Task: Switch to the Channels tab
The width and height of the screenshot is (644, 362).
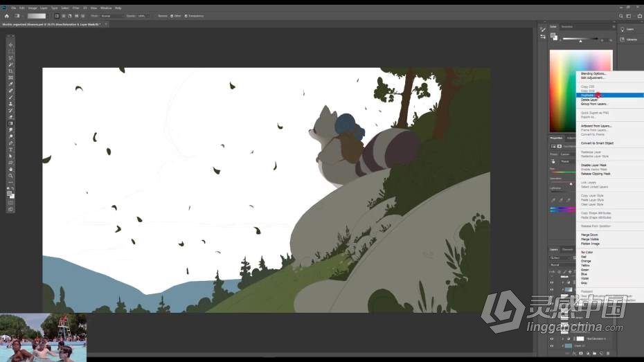Action: (568, 250)
